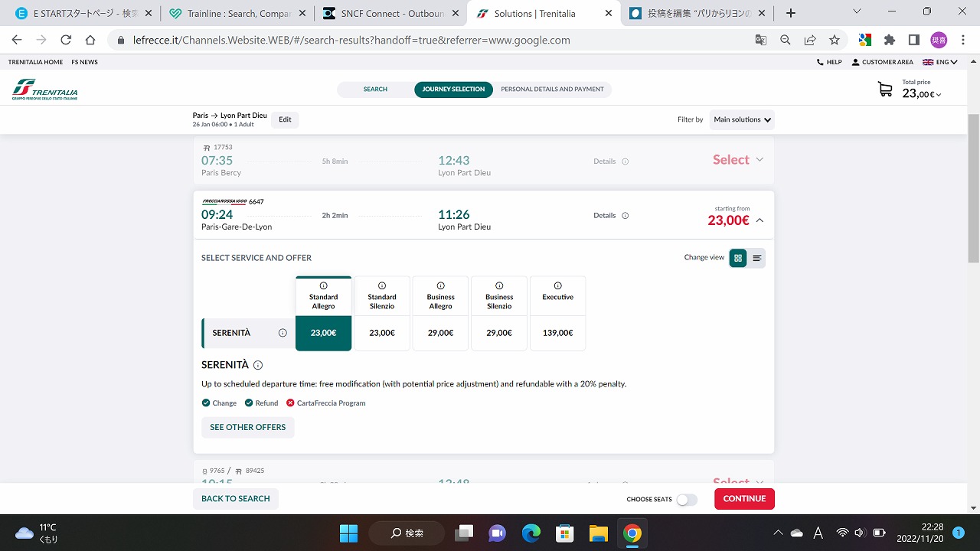This screenshot has height=551, width=980.
Task: Open the Chrome home page button
Action: (x=90, y=40)
